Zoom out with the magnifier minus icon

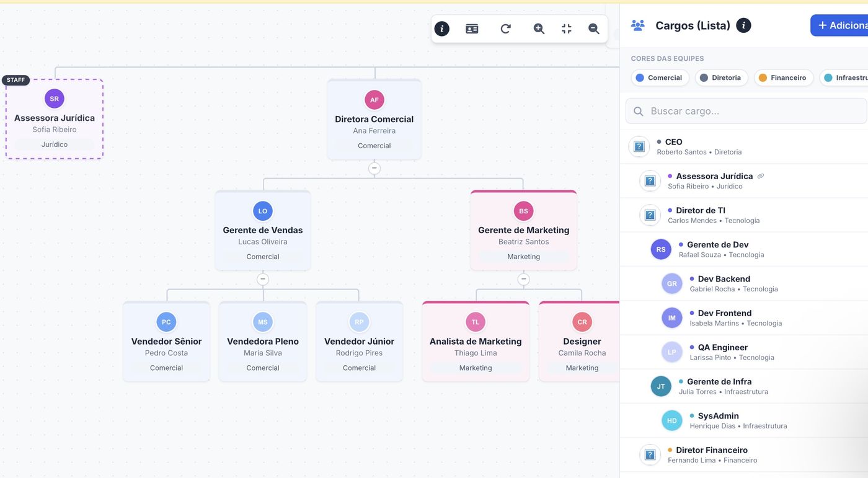pos(594,29)
